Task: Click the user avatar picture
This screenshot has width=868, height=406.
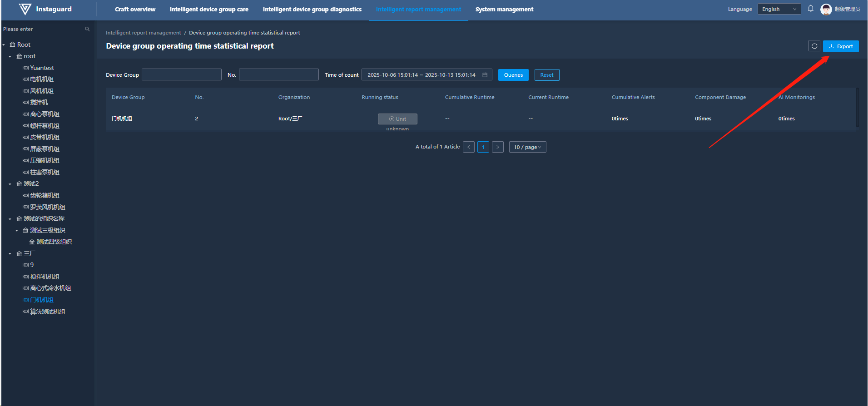Action: click(x=826, y=9)
